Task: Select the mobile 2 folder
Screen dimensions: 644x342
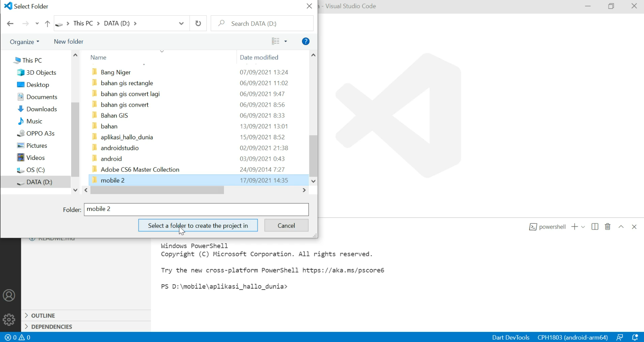Action: tap(198, 180)
